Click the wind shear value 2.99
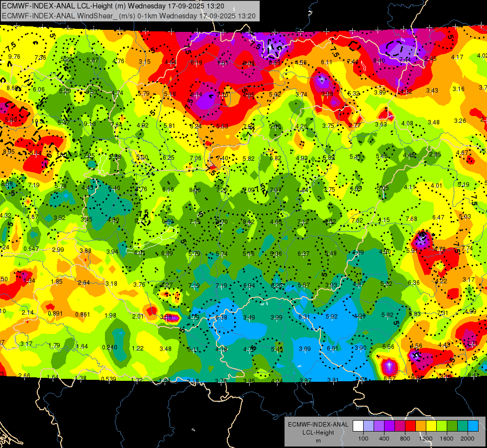This screenshot has height=448, width=487. (58, 250)
